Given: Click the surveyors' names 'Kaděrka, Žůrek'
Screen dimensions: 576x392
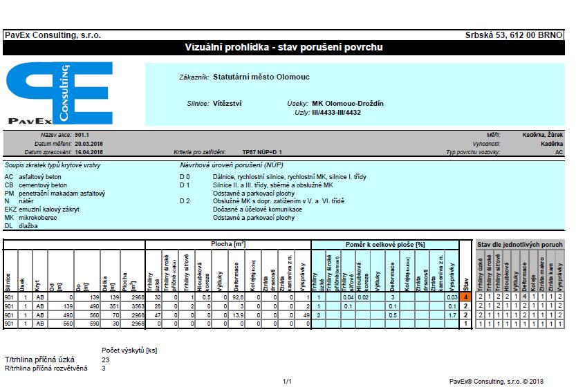Looking at the screenshot, I should pyautogui.click(x=543, y=135).
